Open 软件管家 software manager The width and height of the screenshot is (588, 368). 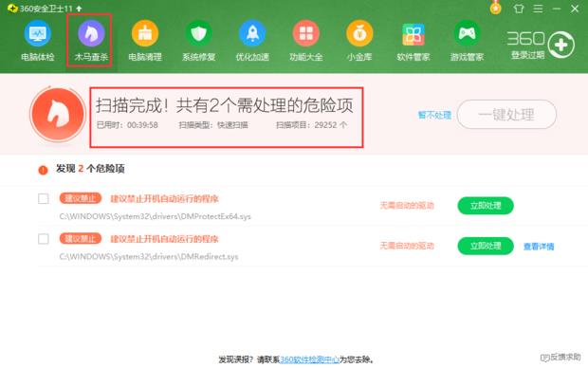413,41
